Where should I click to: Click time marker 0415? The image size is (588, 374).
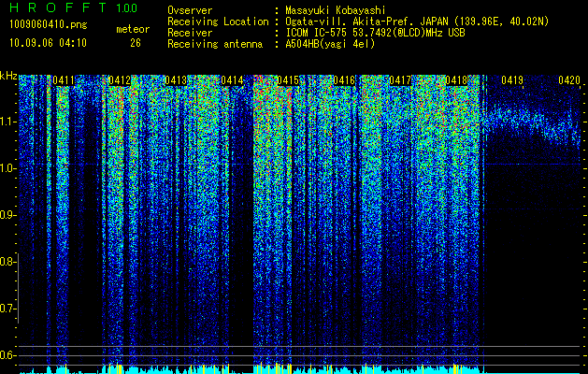(x=288, y=79)
